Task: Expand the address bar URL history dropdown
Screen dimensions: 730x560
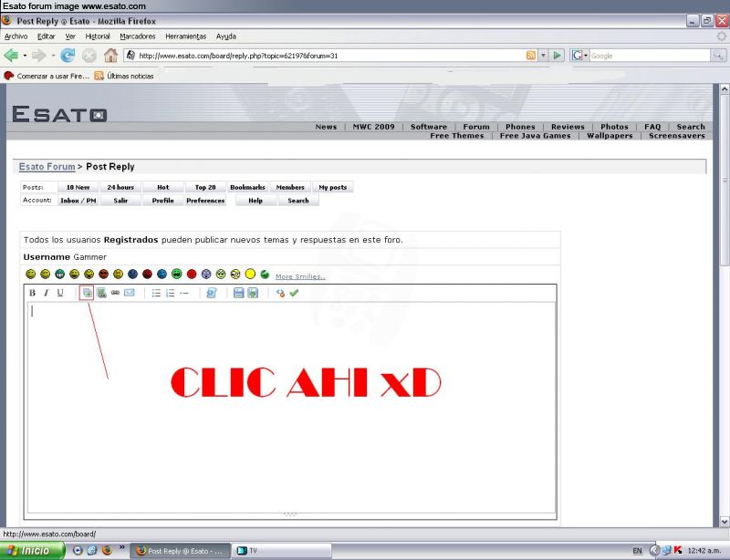Action: [543, 56]
